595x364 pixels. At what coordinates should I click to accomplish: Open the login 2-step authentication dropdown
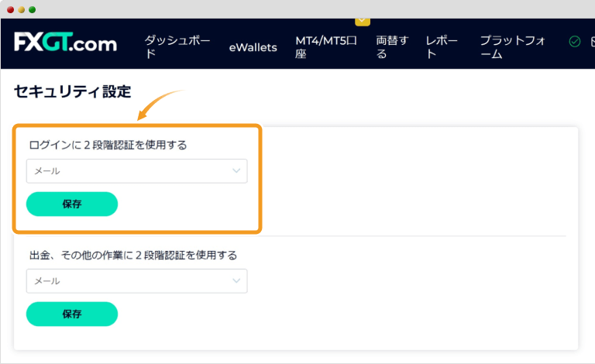(136, 171)
